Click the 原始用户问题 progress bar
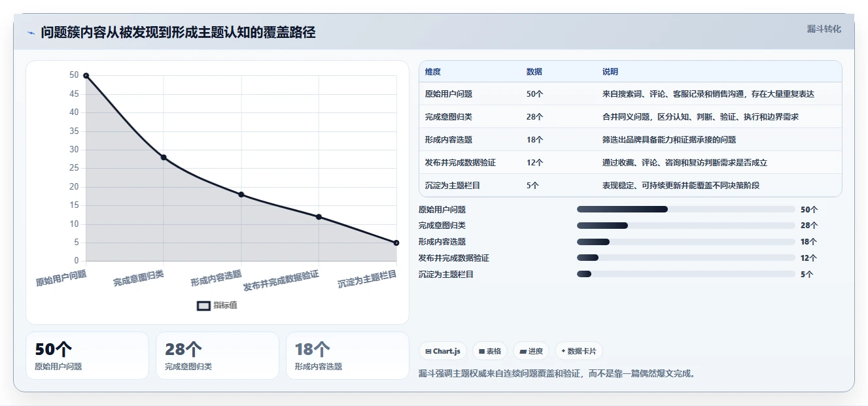Screen dimensions: 868x406 click(686, 209)
